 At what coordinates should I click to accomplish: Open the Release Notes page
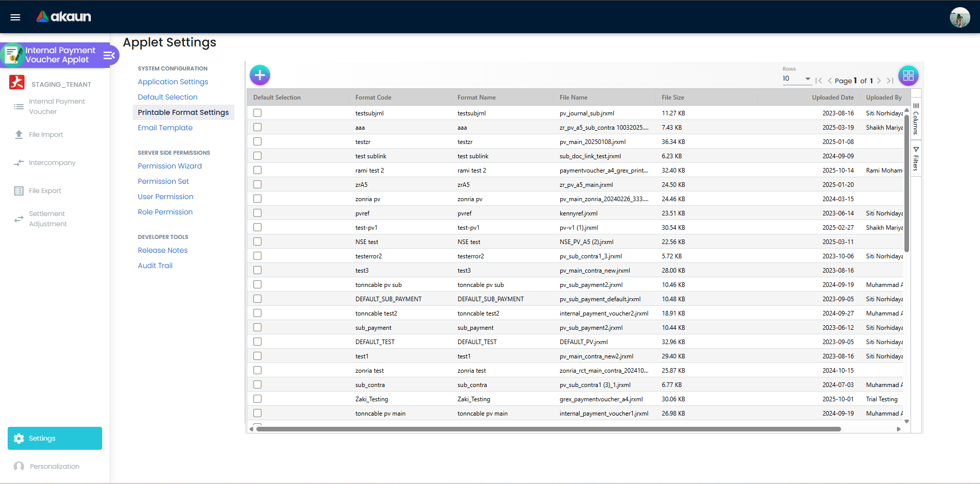click(162, 250)
